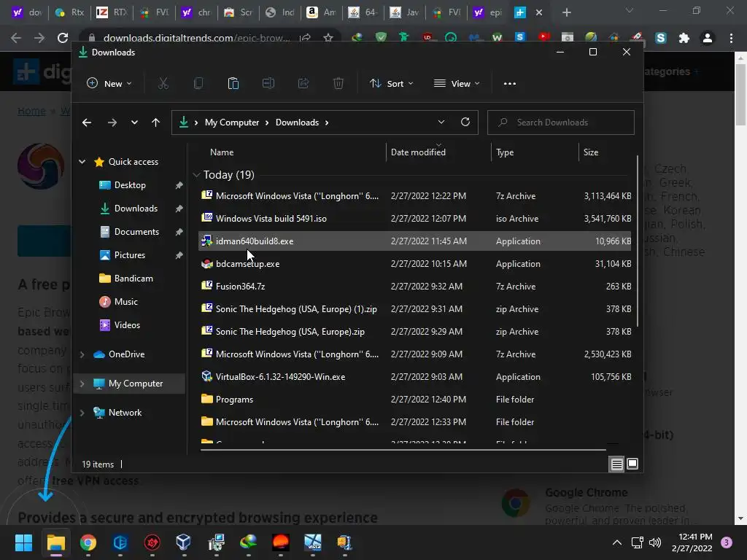Image resolution: width=747 pixels, height=560 pixels.
Task: Sort by Size column header
Action: click(591, 152)
